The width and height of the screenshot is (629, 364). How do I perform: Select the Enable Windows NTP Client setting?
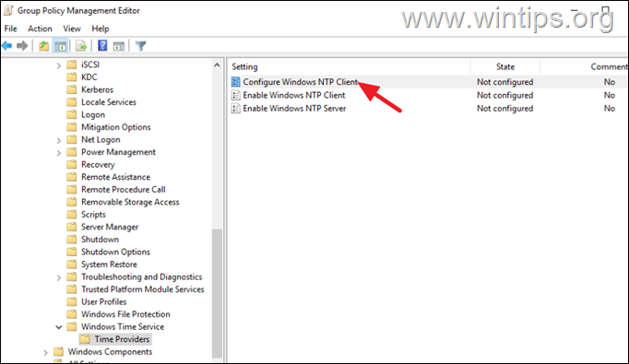coord(294,95)
